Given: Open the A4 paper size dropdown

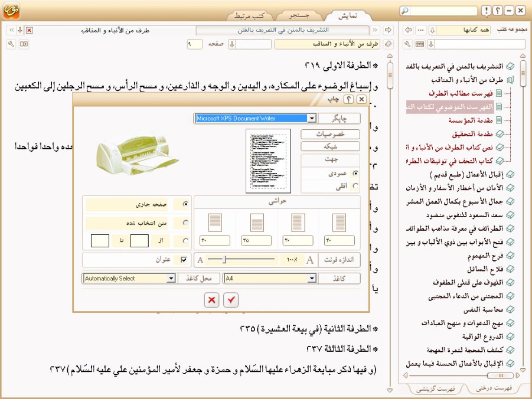Looking at the screenshot, I should [312, 279].
